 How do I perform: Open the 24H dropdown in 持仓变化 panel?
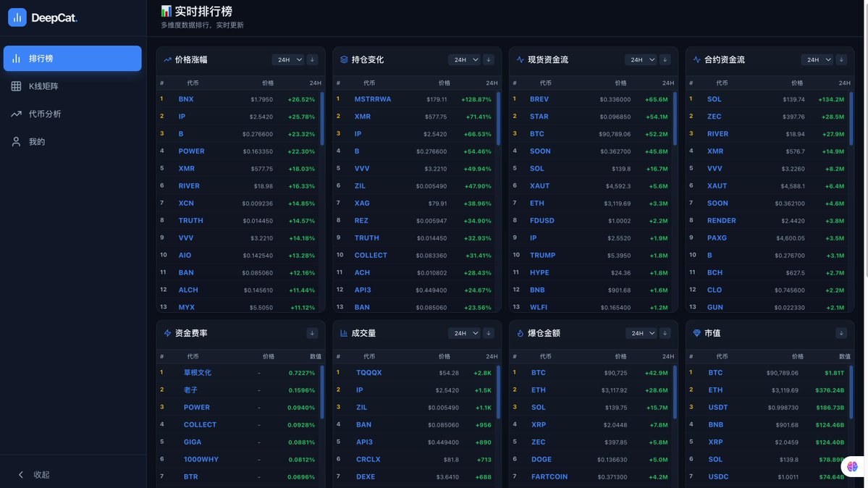(x=464, y=59)
